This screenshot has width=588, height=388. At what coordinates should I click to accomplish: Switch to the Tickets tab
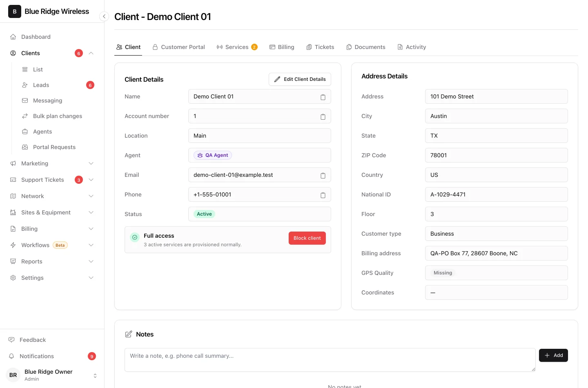coord(320,47)
